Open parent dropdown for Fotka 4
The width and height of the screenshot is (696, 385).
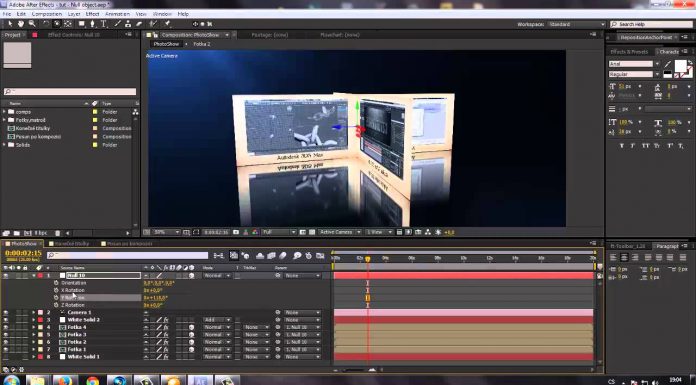point(302,327)
